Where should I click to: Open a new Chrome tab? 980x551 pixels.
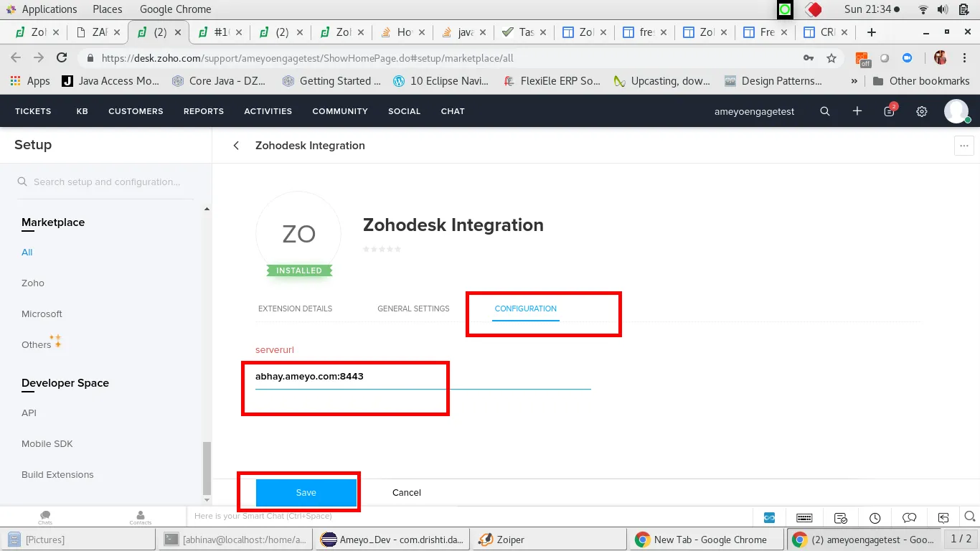pos(872,32)
